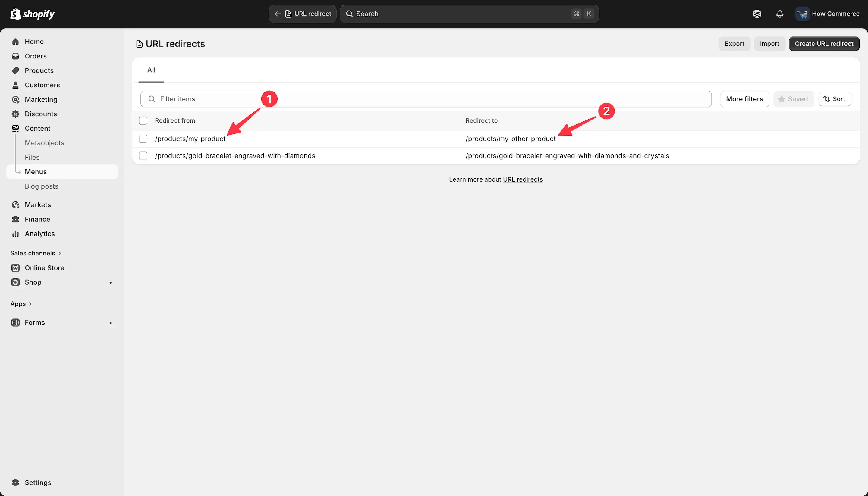868x496 pixels.
Task: Click the Markets globe icon
Action: coord(15,205)
